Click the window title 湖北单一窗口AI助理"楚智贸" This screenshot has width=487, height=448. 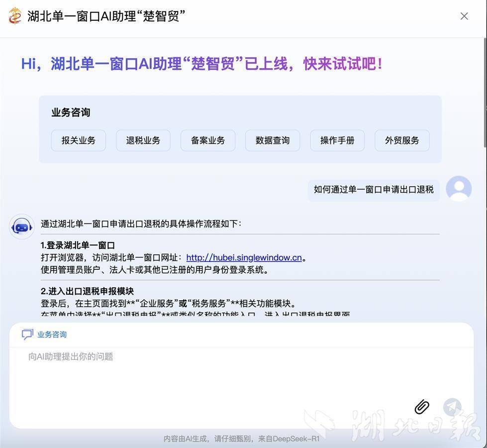pos(106,16)
